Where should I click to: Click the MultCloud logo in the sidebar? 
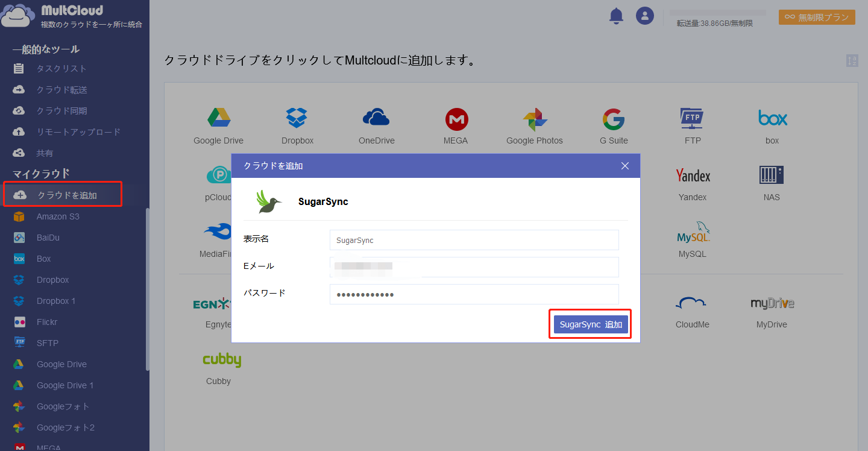[72, 16]
